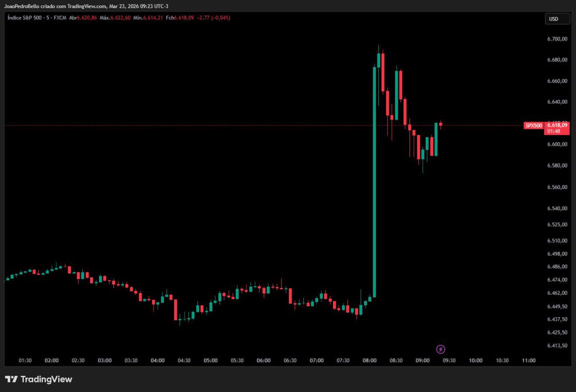Click the 02:00 time axis label

coord(51,360)
